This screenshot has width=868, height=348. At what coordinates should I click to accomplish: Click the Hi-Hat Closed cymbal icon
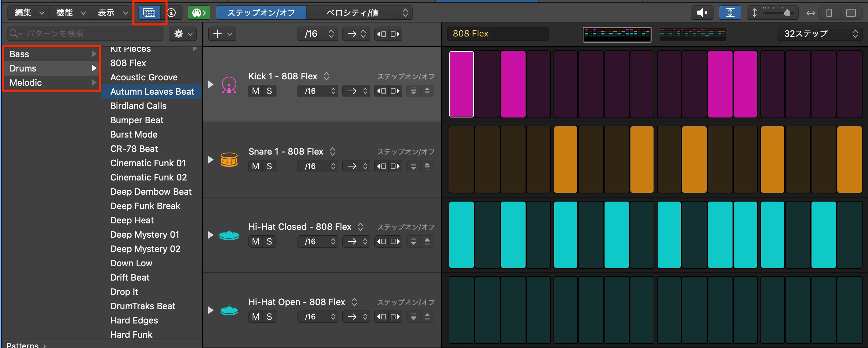[x=229, y=234]
